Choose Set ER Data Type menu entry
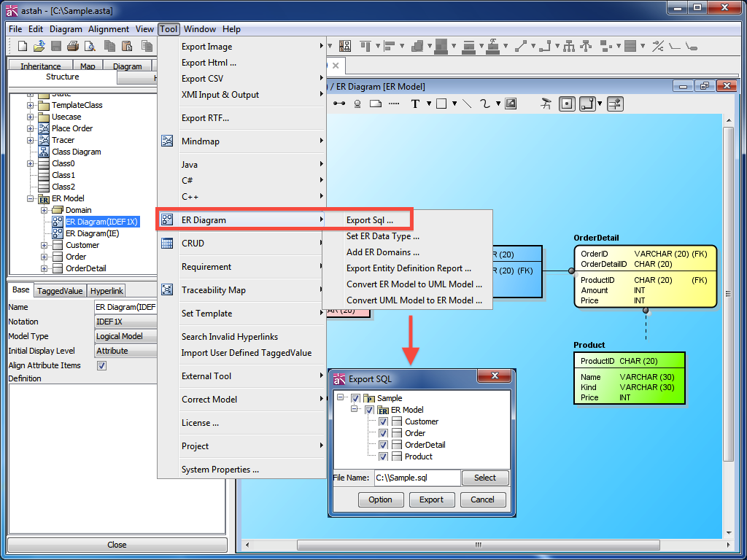This screenshot has height=560, width=747. [382, 236]
